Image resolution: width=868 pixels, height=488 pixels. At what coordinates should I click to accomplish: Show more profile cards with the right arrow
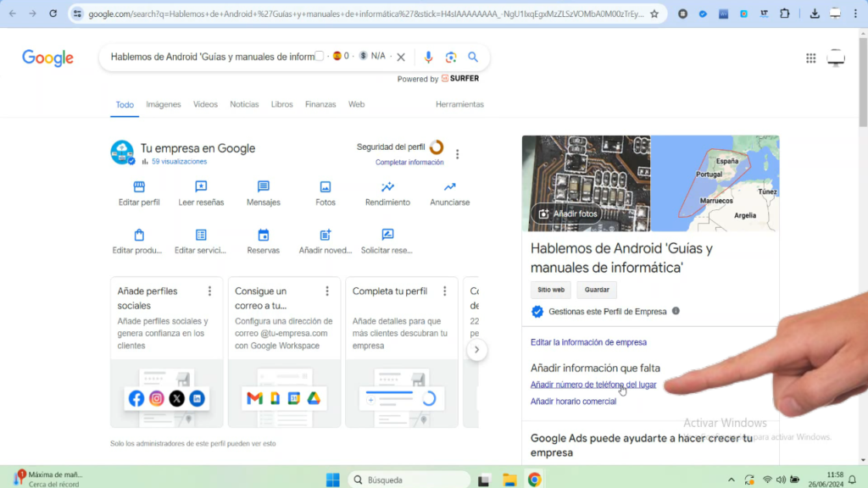click(x=477, y=348)
